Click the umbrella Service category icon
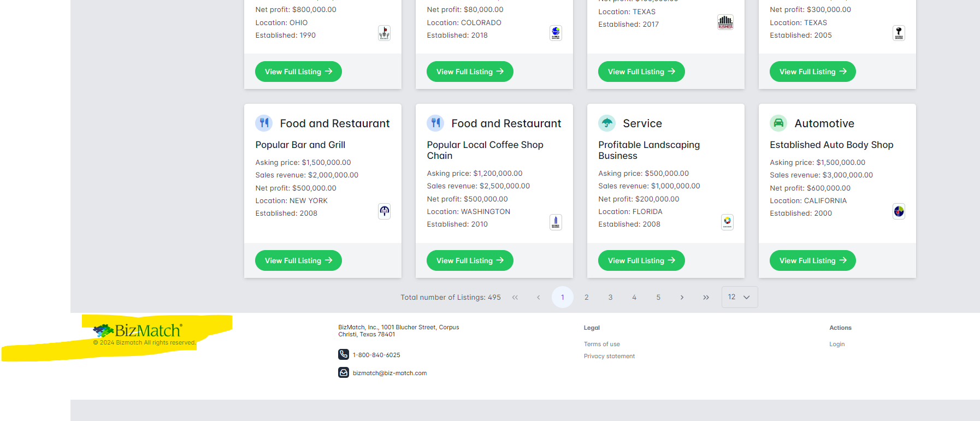 pyautogui.click(x=607, y=123)
